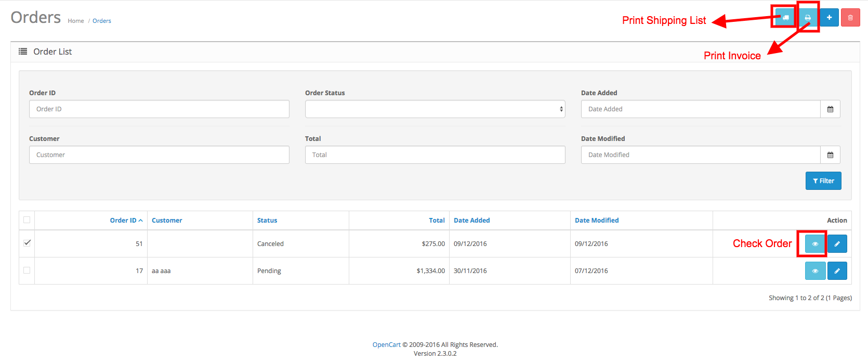Add a new order with plus icon
This screenshot has width=868, height=361.
[829, 18]
